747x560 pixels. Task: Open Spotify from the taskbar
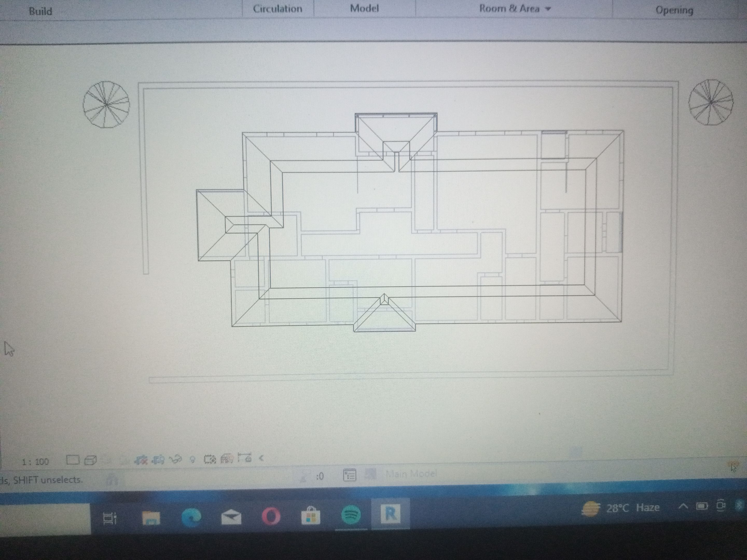(351, 515)
